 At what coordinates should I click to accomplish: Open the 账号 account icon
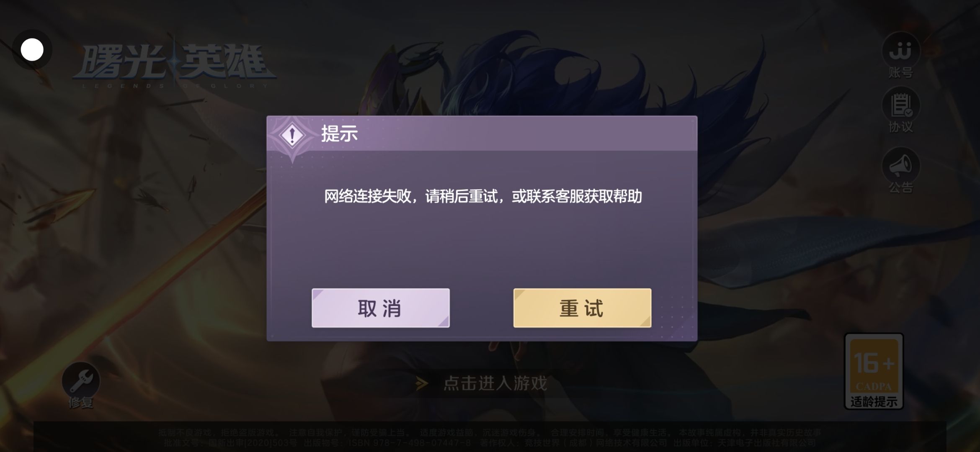(x=901, y=51)
